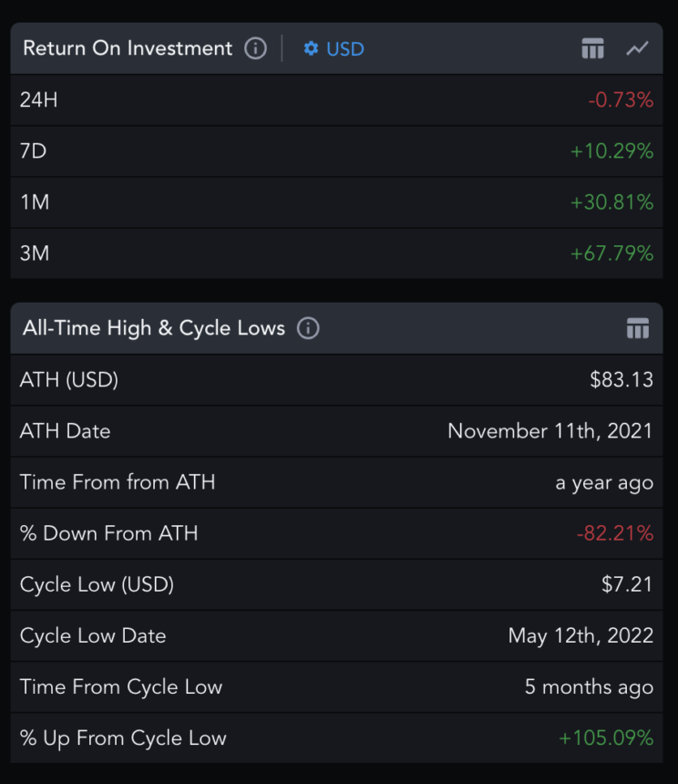Select the 24H return row
This screenshot has height=784, width=678.
point(336,100)
